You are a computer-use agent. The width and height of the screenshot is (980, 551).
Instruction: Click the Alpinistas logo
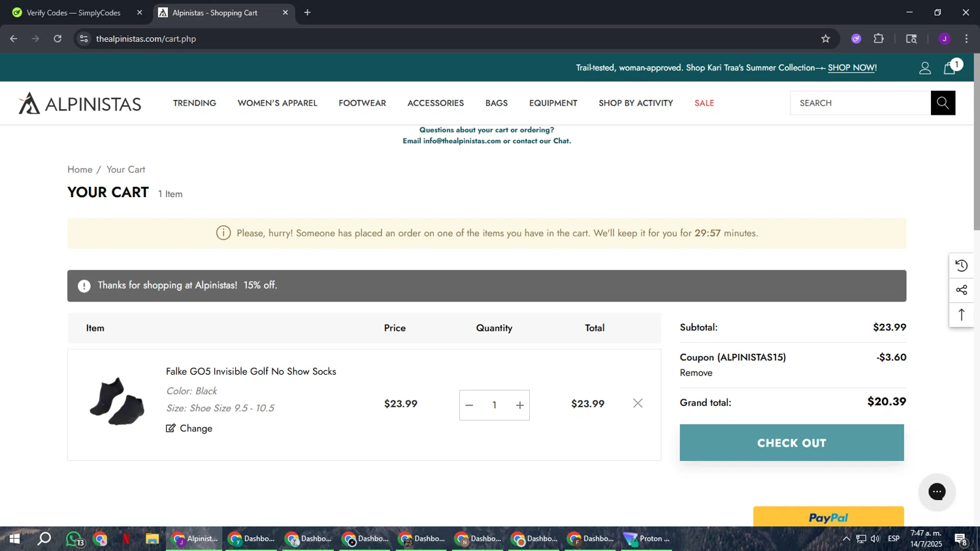[x=80, y=103]
